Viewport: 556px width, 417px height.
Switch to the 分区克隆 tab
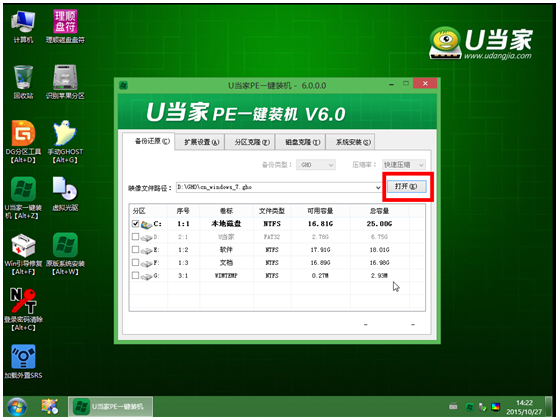250,142
